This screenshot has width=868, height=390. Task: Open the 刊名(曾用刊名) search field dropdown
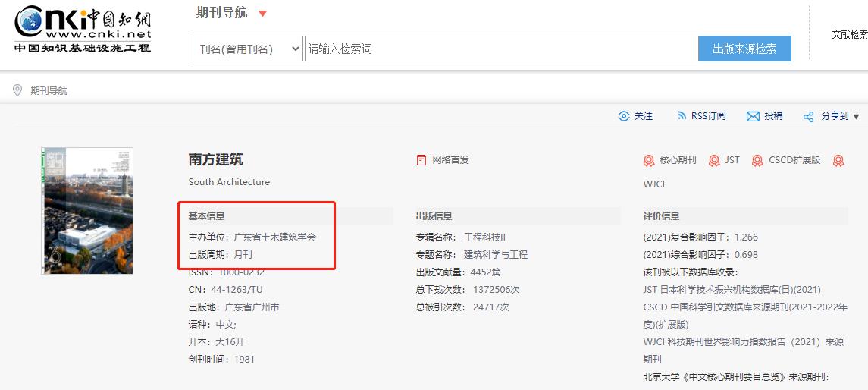[x=248, y=49]
